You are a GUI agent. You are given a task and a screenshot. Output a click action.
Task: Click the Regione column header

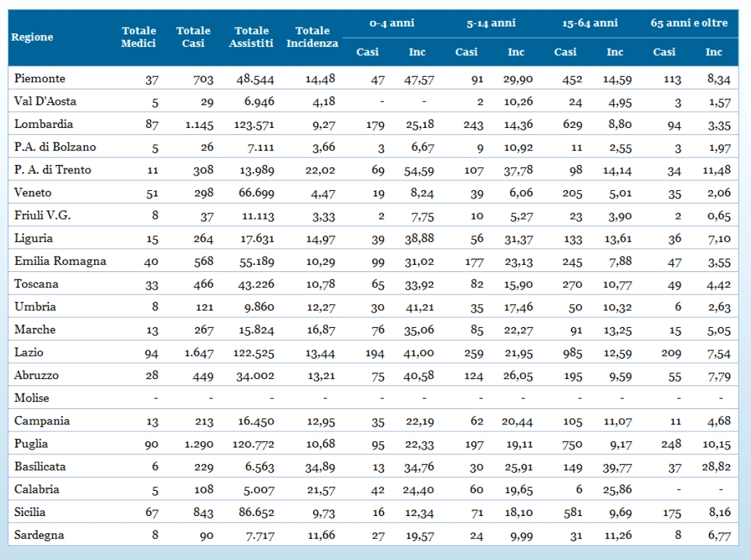[32, 37]
